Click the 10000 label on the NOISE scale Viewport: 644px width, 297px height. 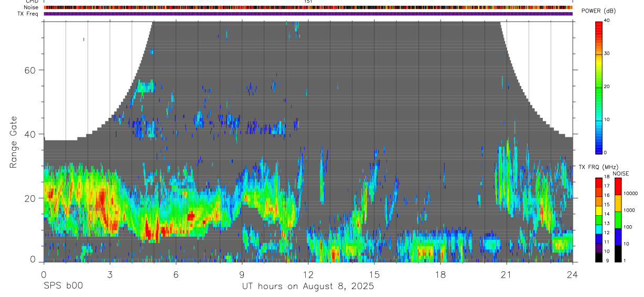pyautogui.click(x=630, y=193)
